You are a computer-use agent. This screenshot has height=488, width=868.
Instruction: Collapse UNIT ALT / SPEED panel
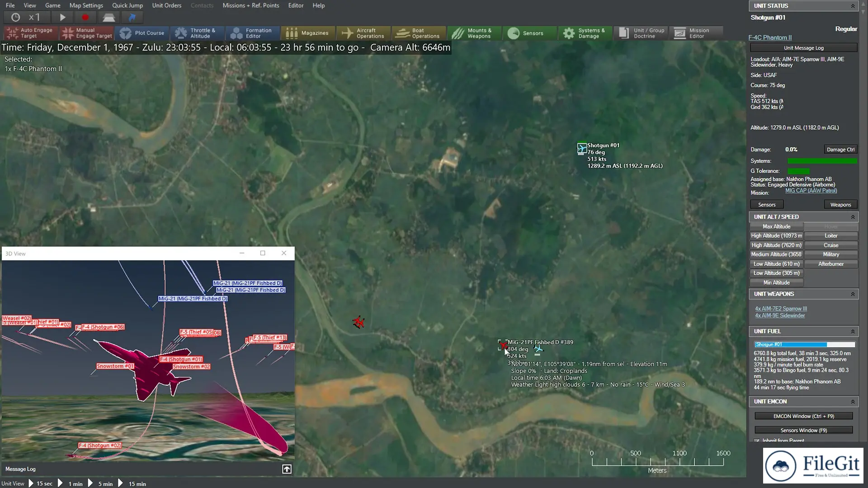[853, 217]
